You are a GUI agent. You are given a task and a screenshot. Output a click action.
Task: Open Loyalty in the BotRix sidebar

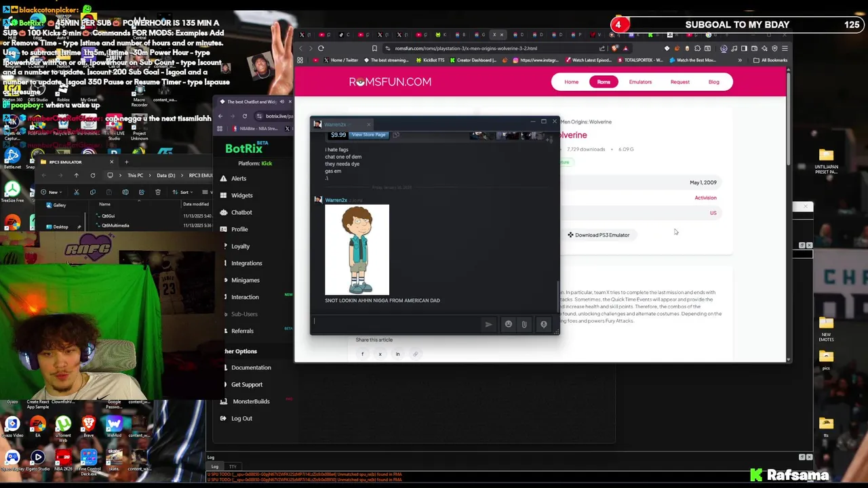[240, 246]
